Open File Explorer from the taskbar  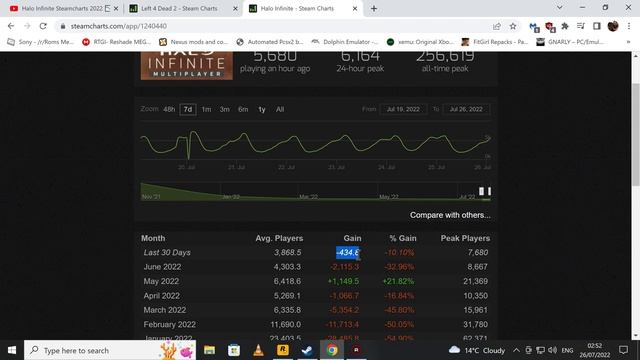pos(209,350)
